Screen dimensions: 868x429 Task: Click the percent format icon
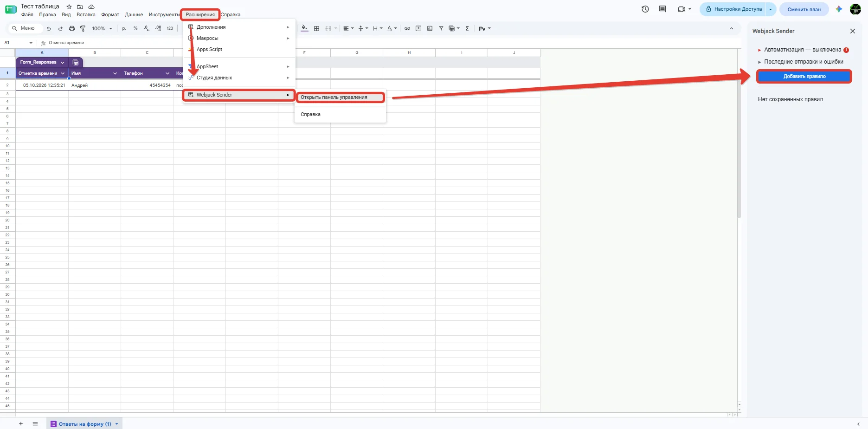(x=135, y=29)
